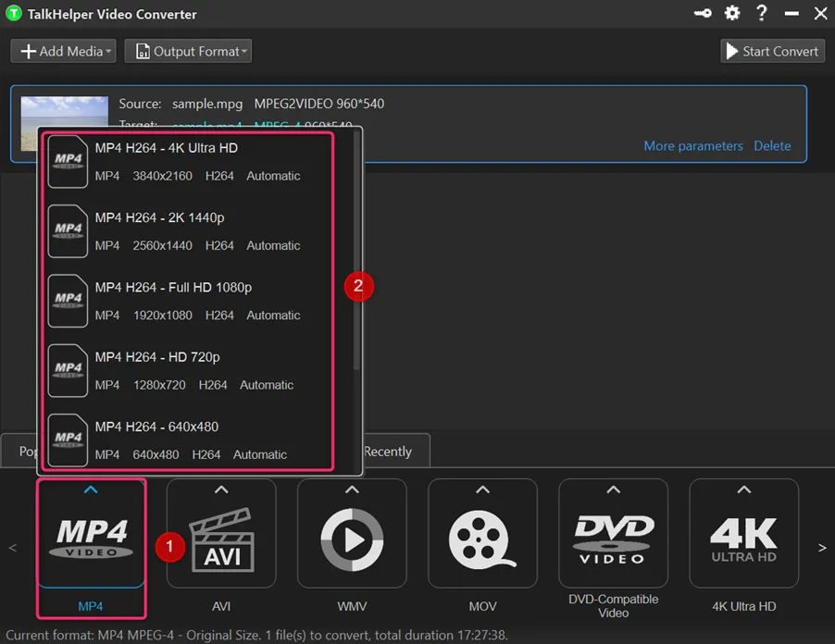The height and width of the screenshot is (644, 835).
Task: Select MP4 H264 - Full HD 1080p preset
Action: [x=187, y=302]
